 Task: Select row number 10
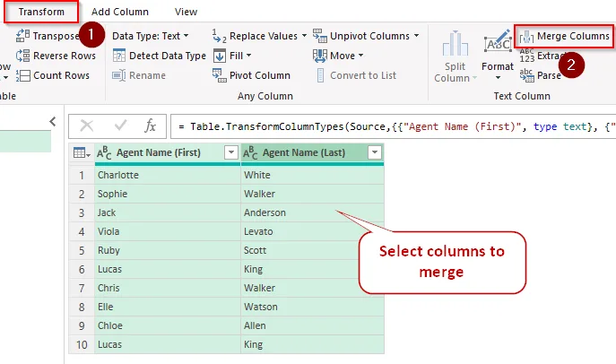(x=82, y=344)
